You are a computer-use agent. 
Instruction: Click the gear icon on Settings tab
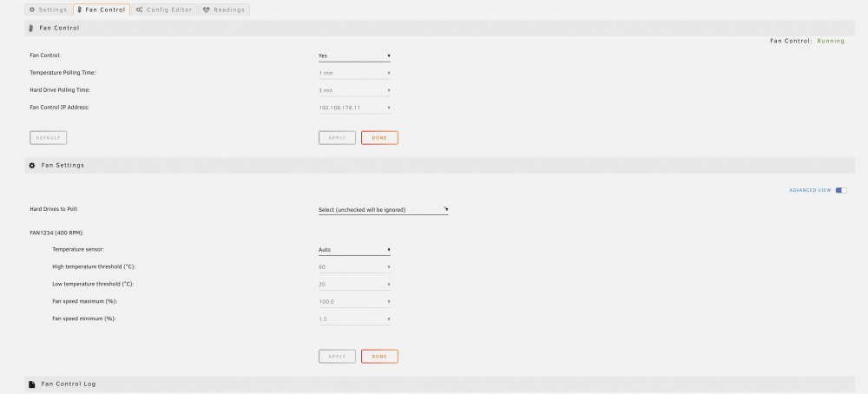[x=31, y=10]
